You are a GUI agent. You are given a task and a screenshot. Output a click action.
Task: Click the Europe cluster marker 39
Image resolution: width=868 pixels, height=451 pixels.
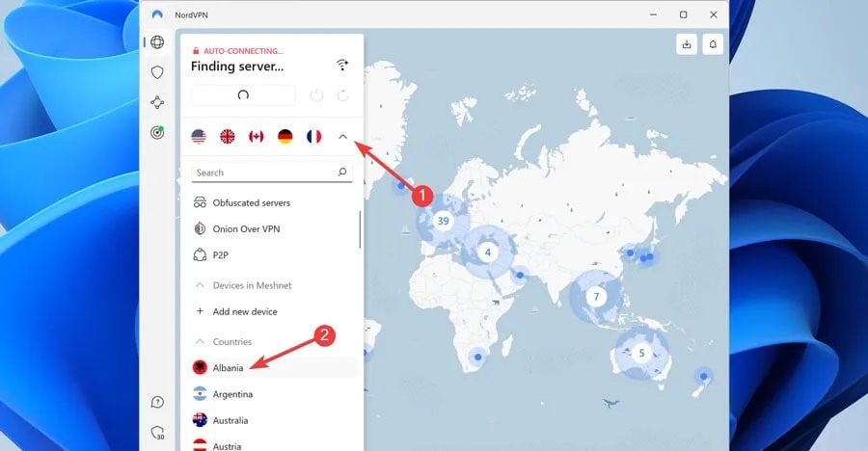[443, 221]
